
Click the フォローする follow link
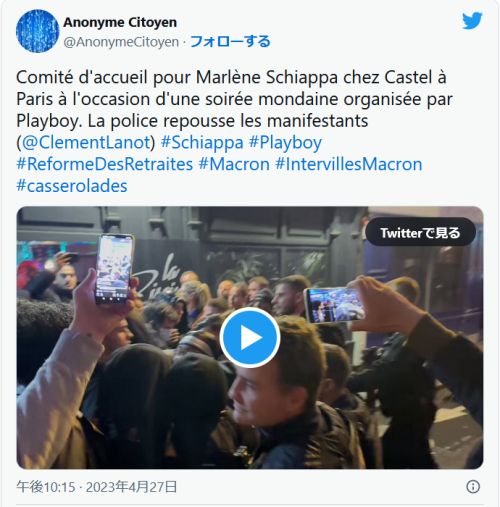pyautogui.click(x=230, y=42)
